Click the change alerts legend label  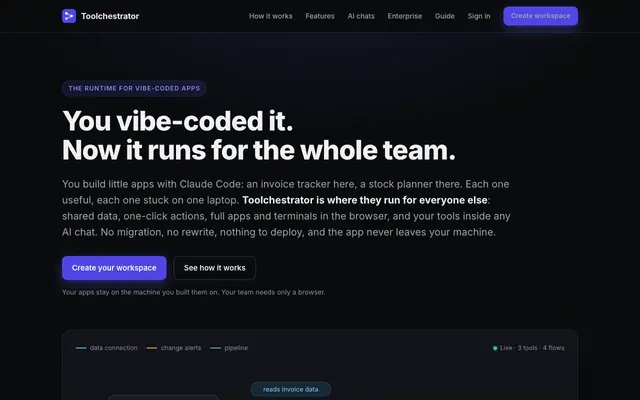(181, 348)
